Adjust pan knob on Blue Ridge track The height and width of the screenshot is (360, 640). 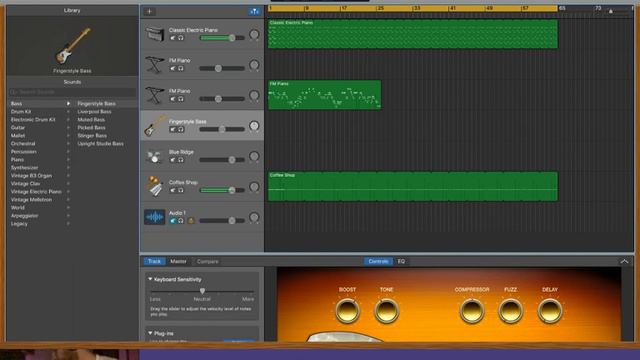pyautogui.click(x=254, y=156)
